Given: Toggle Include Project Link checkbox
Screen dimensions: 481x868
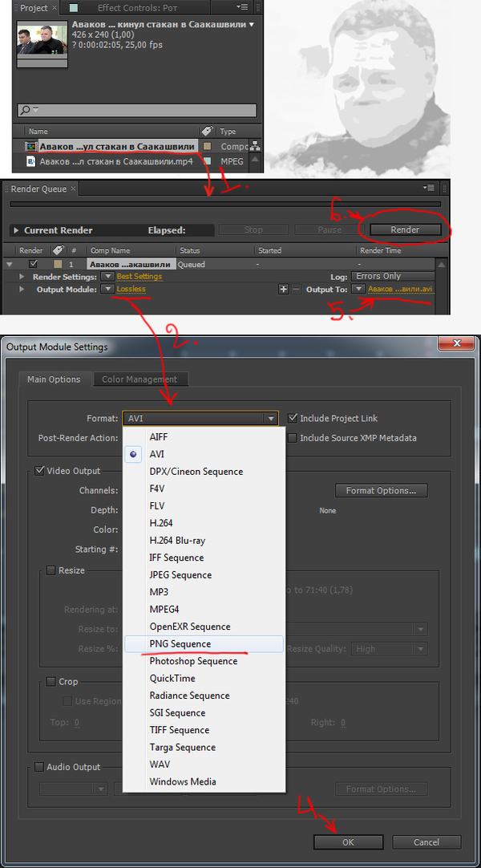Looking at the screenshot, I should coord(293,419).
